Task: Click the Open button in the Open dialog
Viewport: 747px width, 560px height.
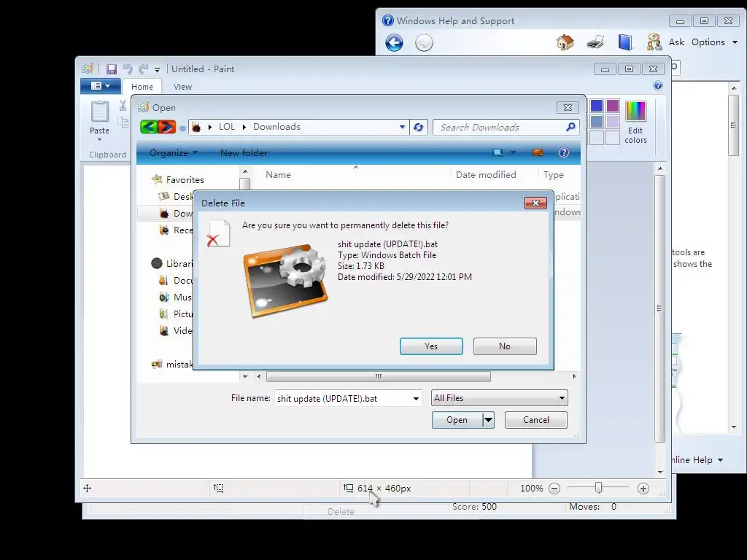Action: coord(457,420)
